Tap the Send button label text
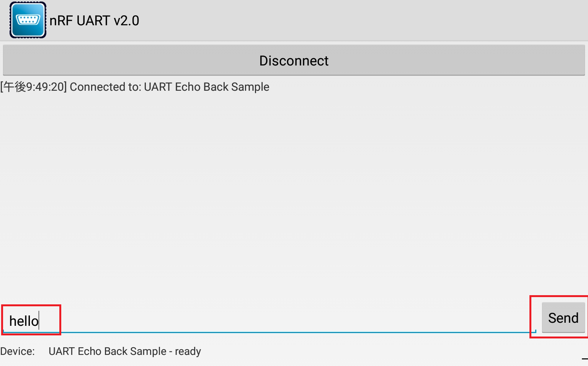Viewport: 588px width, 366px height. coord(563,317)
